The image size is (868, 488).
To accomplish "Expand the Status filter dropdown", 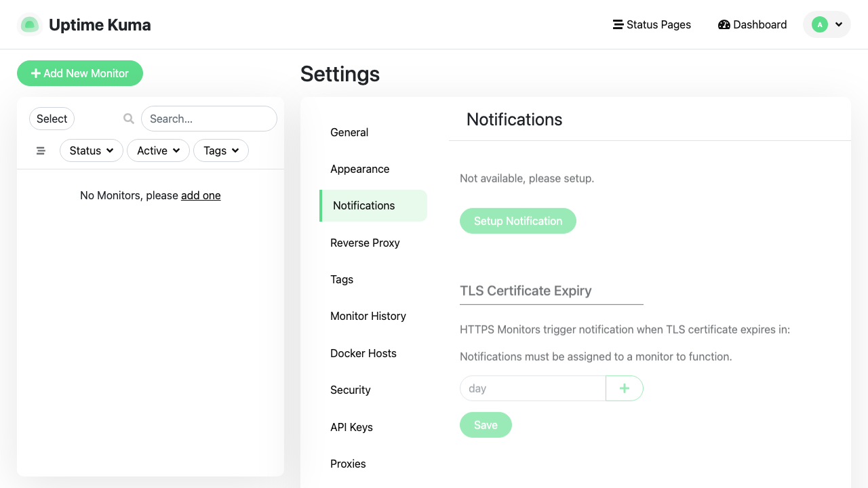I will tap(92, 150).
